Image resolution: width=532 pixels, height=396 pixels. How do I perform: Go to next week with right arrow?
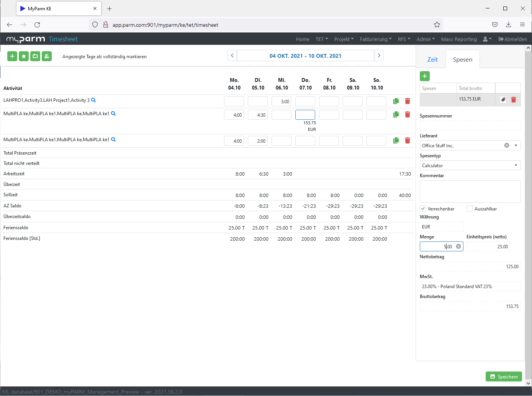click(379, 55)
